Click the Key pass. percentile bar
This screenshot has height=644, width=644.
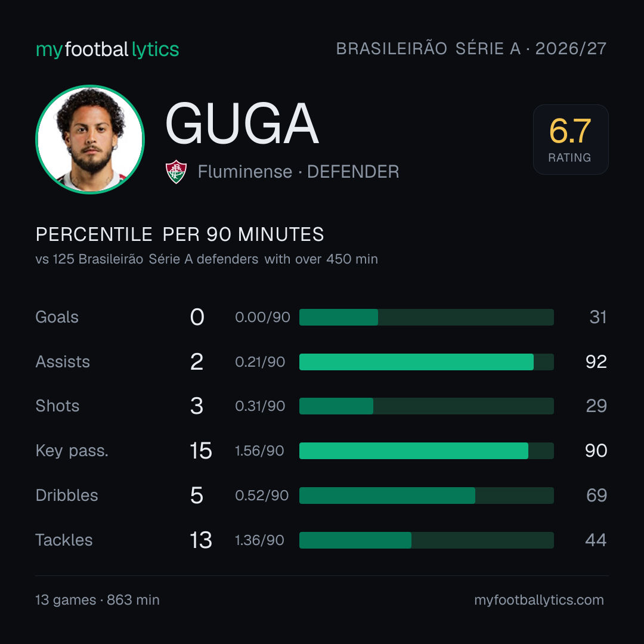426,451
